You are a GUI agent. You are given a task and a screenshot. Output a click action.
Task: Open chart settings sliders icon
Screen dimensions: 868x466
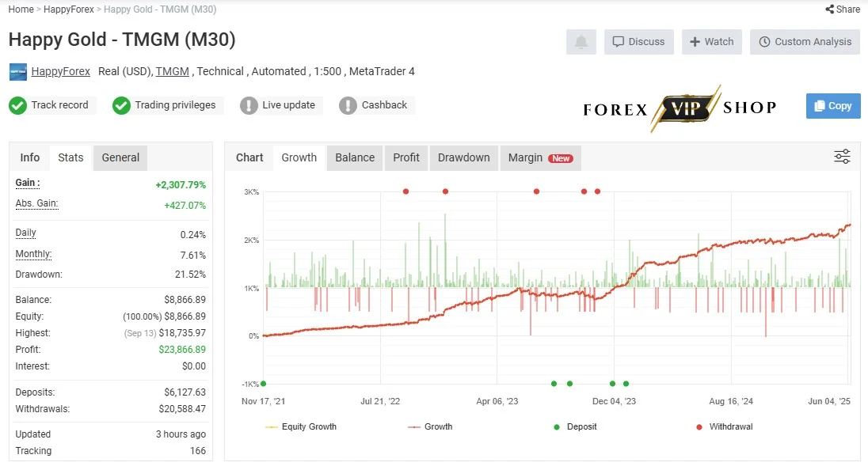click(842, 157)
